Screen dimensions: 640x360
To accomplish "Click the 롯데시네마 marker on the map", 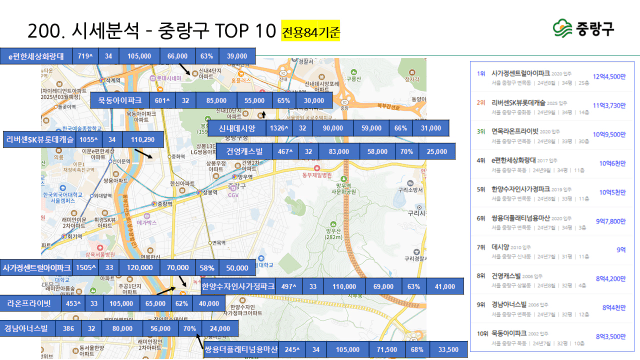I will coord(153,78).
